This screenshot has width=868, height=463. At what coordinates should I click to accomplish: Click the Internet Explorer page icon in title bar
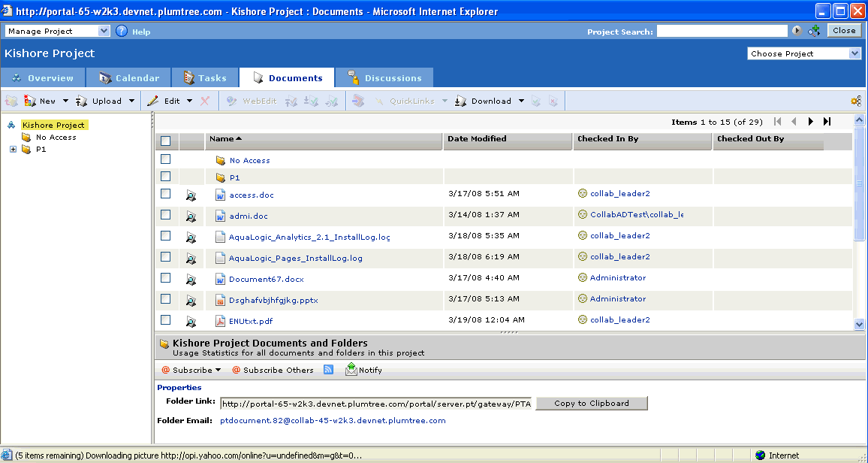8,11
